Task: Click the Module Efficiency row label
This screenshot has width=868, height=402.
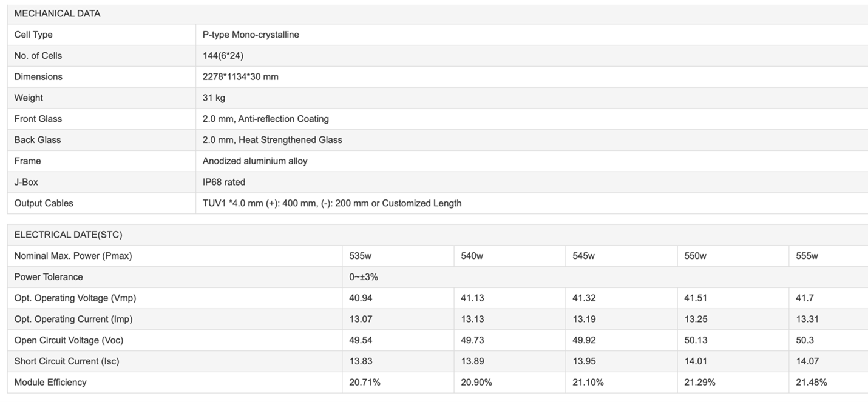Action: [x=50, y=383]
